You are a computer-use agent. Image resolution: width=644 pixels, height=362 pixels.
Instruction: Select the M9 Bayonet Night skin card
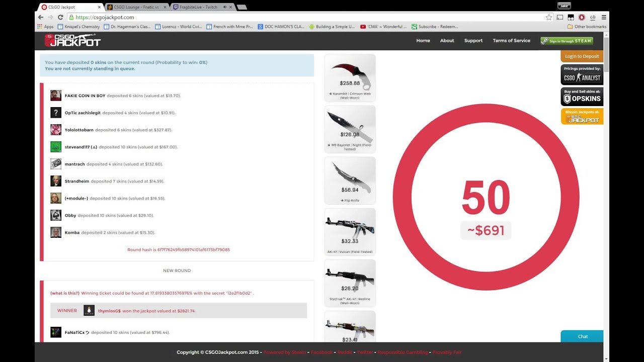point(350,129)
